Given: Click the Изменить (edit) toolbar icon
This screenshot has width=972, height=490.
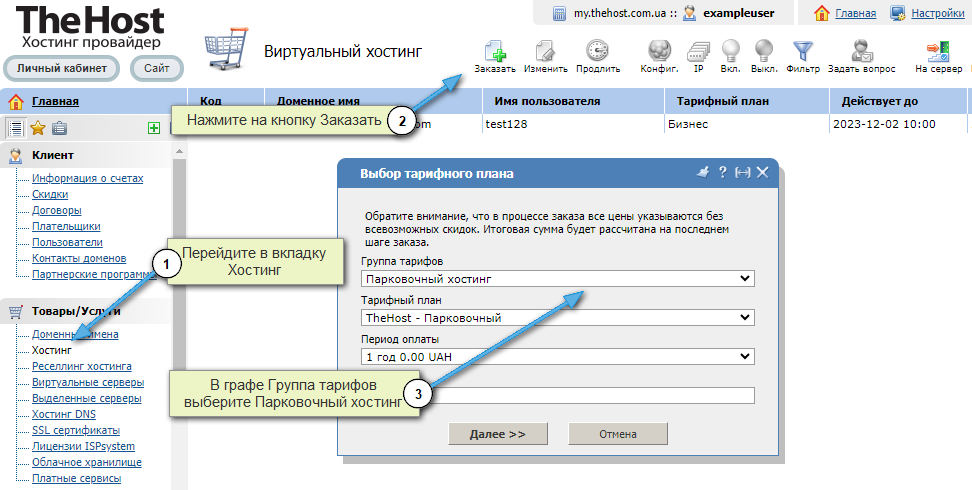Looking at the screenshot, I should pos(546,51).
